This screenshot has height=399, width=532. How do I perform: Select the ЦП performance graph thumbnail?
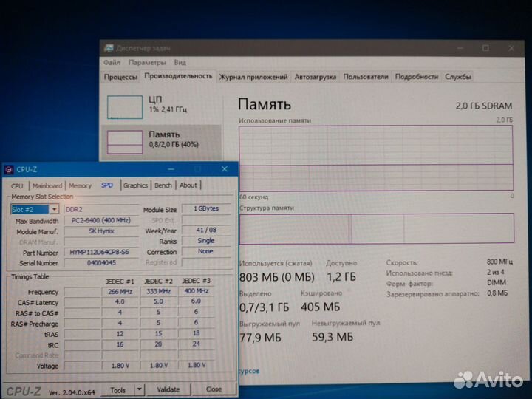[125, 107]
